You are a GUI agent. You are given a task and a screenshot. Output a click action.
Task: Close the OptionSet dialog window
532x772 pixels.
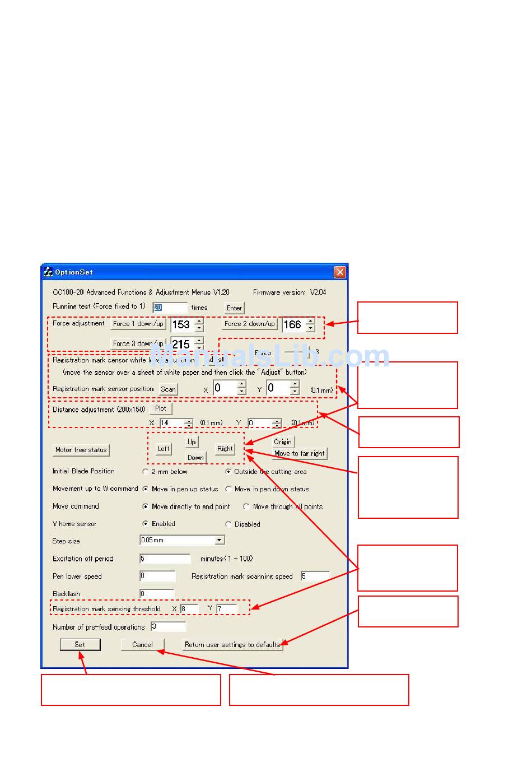point(340,272)
